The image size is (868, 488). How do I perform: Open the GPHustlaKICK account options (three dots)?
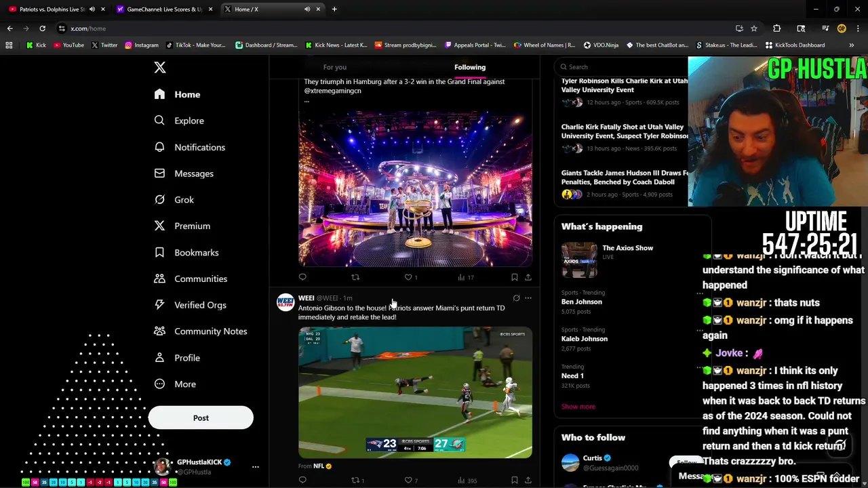click(256, 466)
